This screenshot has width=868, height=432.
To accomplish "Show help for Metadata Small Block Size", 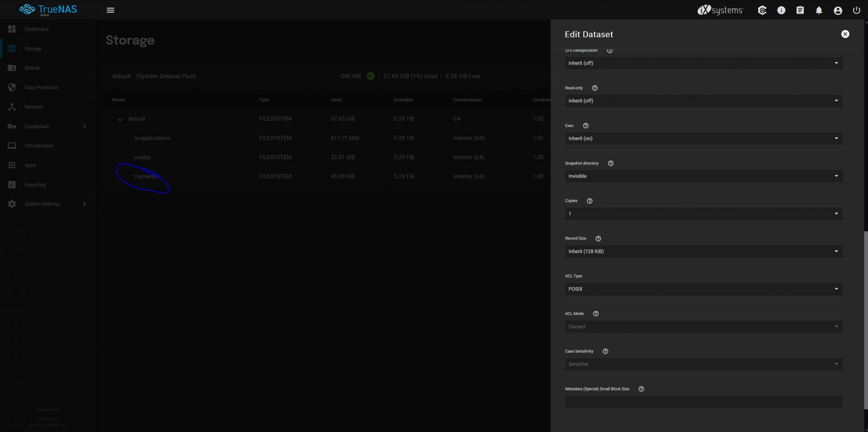I will coord(641,389).
